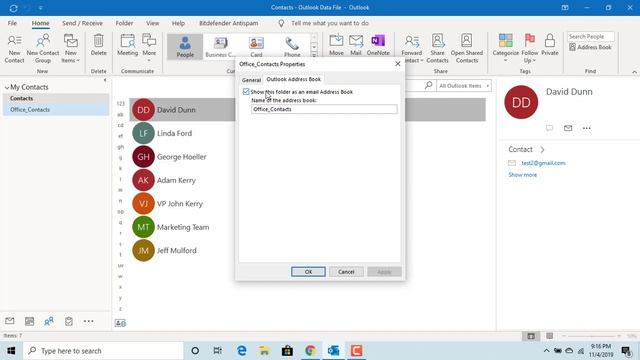The image size is (640, 360).
Task: Go to Tasks in navigation bar
Action: tap(69, 321)
